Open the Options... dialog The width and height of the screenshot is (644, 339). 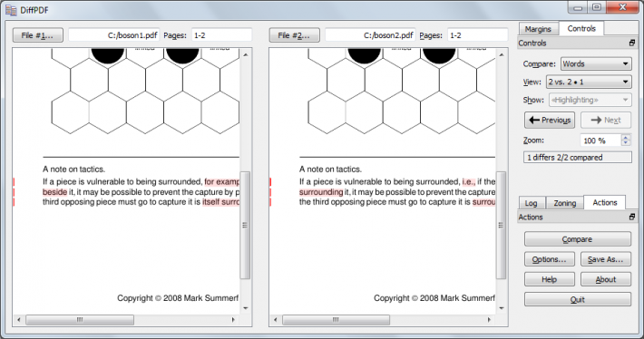pyautogui.click(x=549, y=259)
